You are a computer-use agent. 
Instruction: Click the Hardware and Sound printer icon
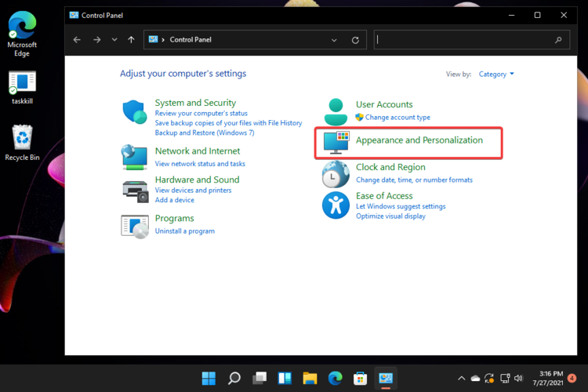coord(135,191)
